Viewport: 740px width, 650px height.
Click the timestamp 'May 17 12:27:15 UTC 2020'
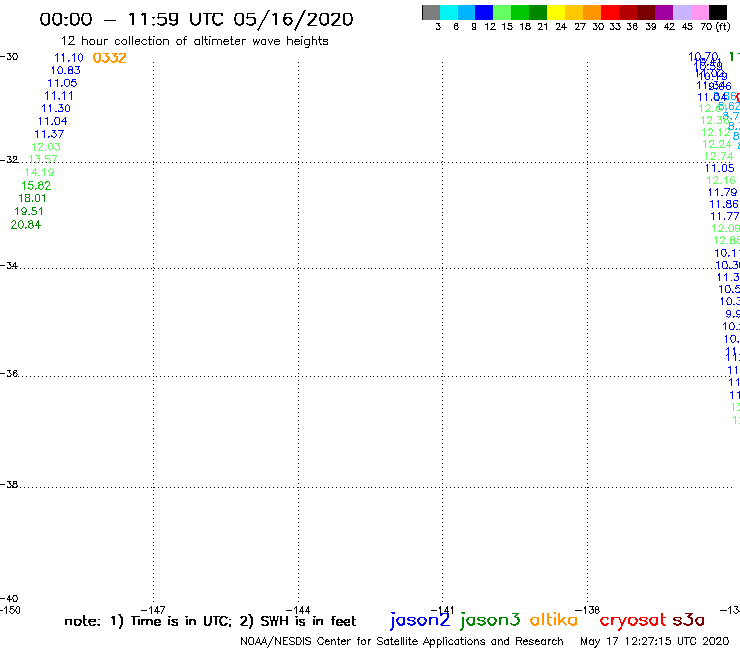pyautogui.click(x=655, y=641)
